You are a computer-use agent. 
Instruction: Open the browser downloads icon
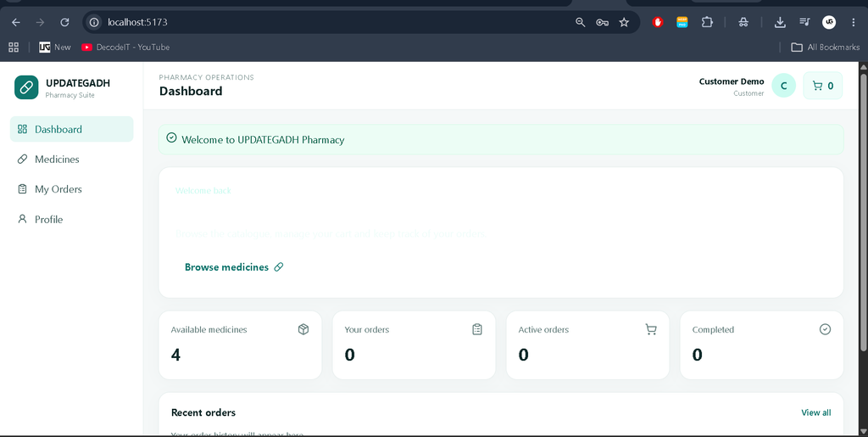click(x=780, y=22)
